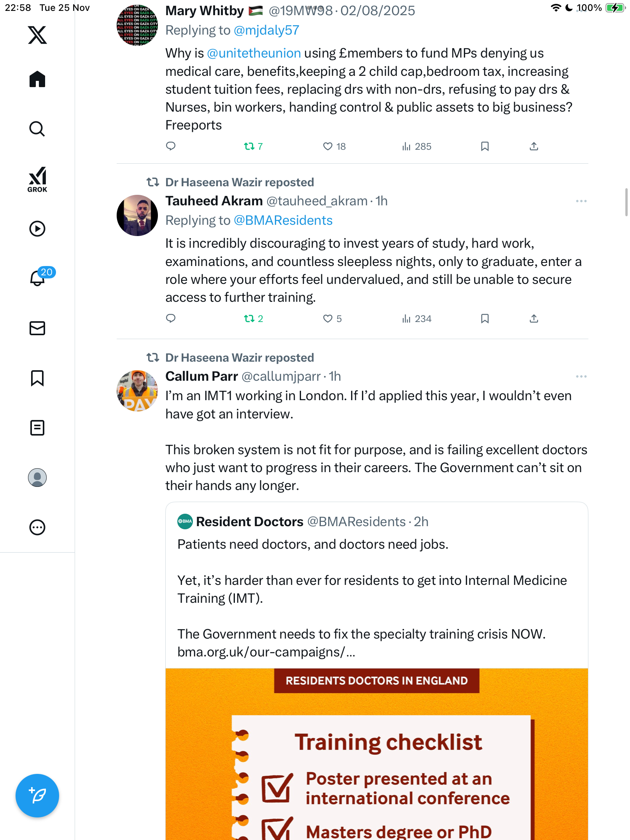Open the Grok assistant icon
630x840 pixels.
click(37, 179)
